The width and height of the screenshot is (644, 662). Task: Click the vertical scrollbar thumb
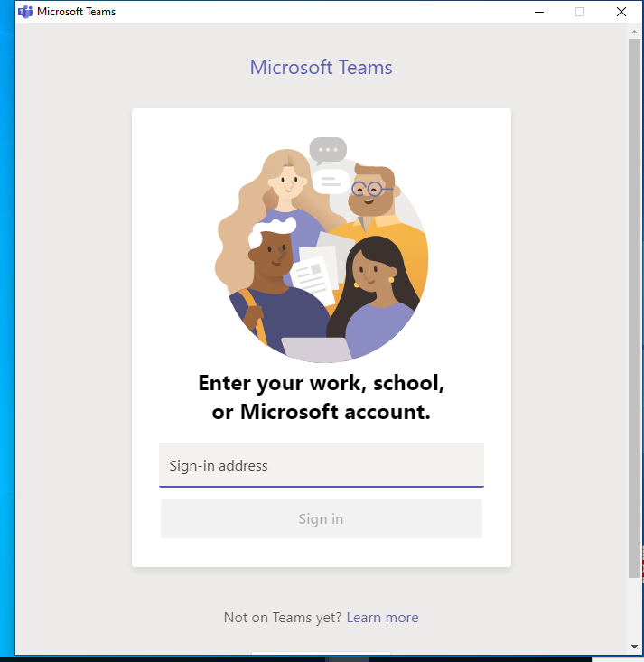[x=634, y=308]
